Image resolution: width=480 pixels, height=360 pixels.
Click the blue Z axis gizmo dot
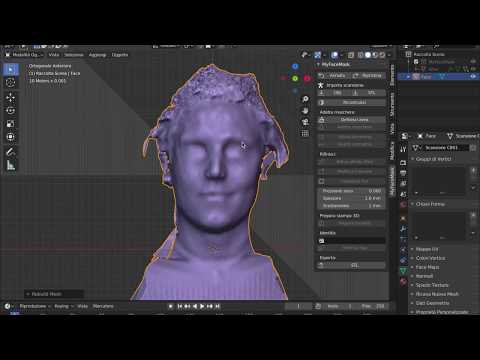[x=295, y=66]
